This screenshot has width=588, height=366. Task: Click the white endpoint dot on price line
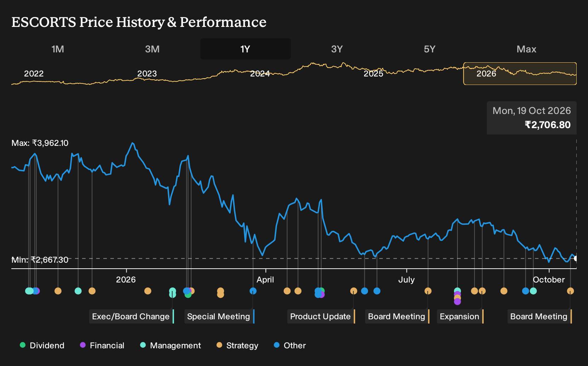tap(576, 258)
